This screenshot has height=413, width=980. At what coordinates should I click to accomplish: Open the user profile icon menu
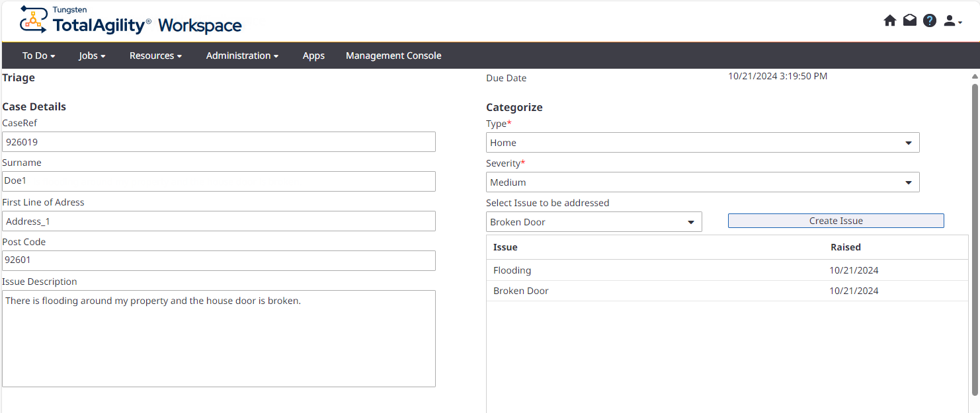(x=952, y=21)
